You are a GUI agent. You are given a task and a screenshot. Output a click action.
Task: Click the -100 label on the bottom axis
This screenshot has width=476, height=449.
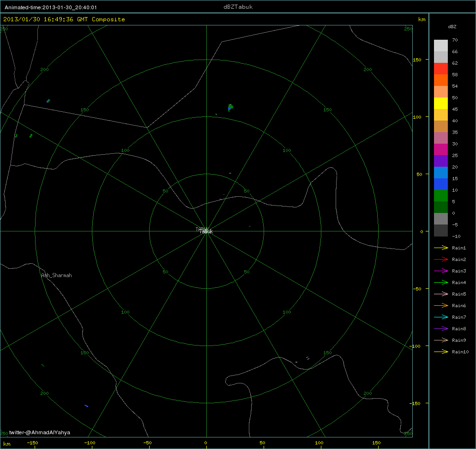point(90,443)
